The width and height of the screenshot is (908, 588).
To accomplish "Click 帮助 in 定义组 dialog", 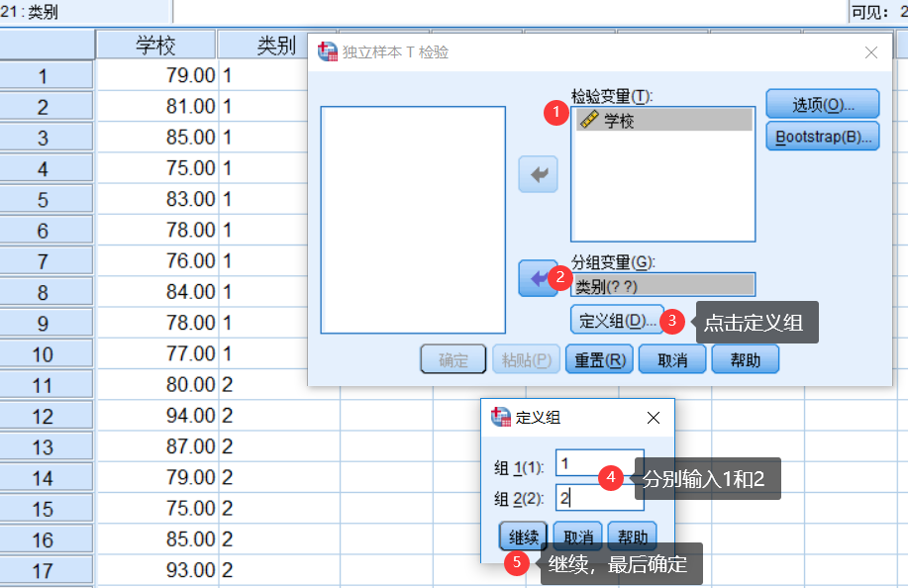I will [x=632, y=537].
